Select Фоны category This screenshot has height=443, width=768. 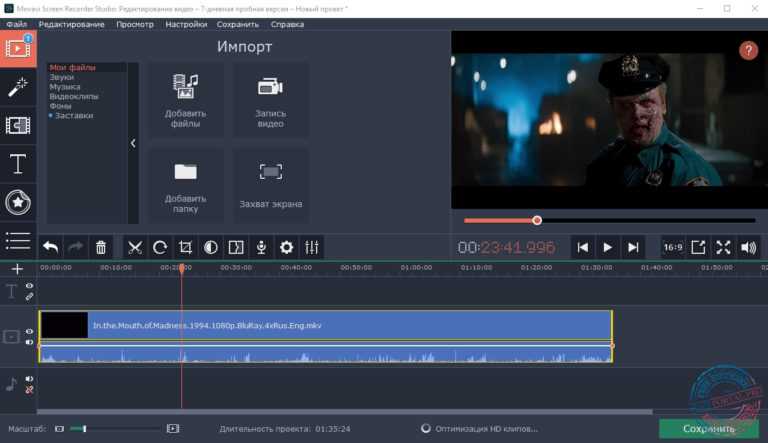click(x=60, y=106)
